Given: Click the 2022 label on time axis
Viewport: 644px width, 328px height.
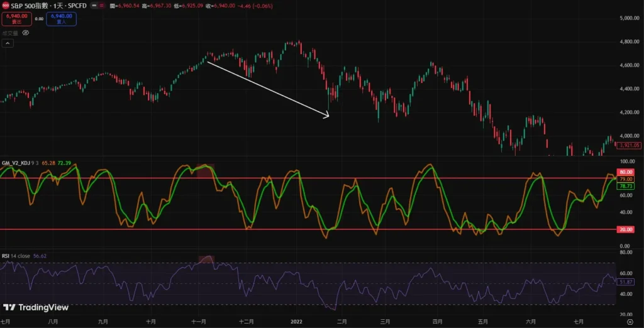Looking at the screenshot, I should click(297, 321).
